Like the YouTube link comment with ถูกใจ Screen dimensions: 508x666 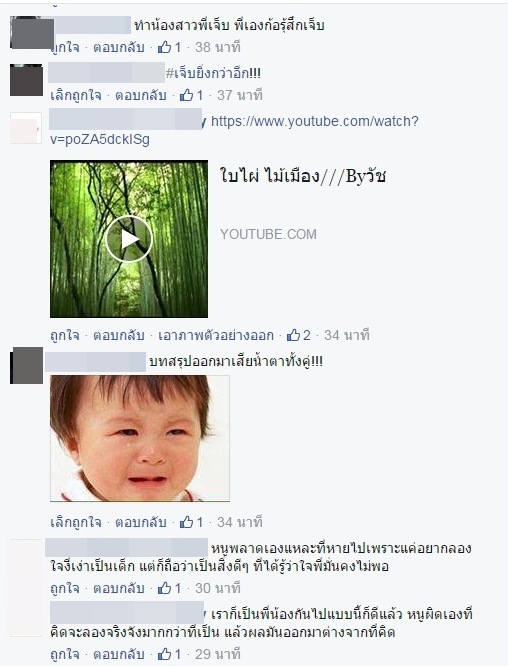(65, 335)
